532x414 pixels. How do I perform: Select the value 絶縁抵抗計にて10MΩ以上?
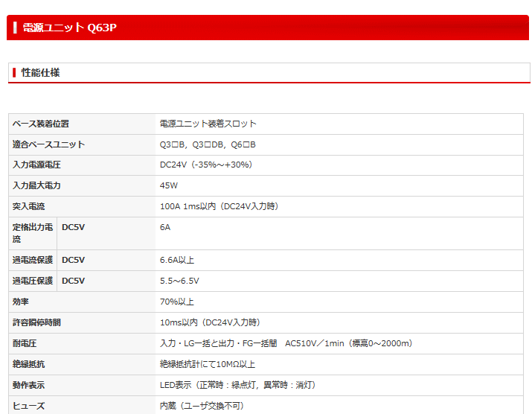pyautogui.click(x=208, y=364)
